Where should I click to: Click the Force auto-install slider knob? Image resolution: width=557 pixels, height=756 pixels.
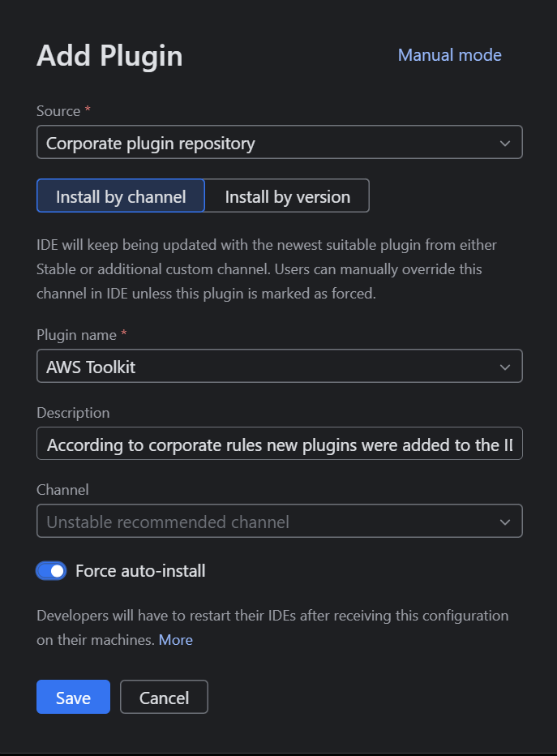[x=58, y=570]
